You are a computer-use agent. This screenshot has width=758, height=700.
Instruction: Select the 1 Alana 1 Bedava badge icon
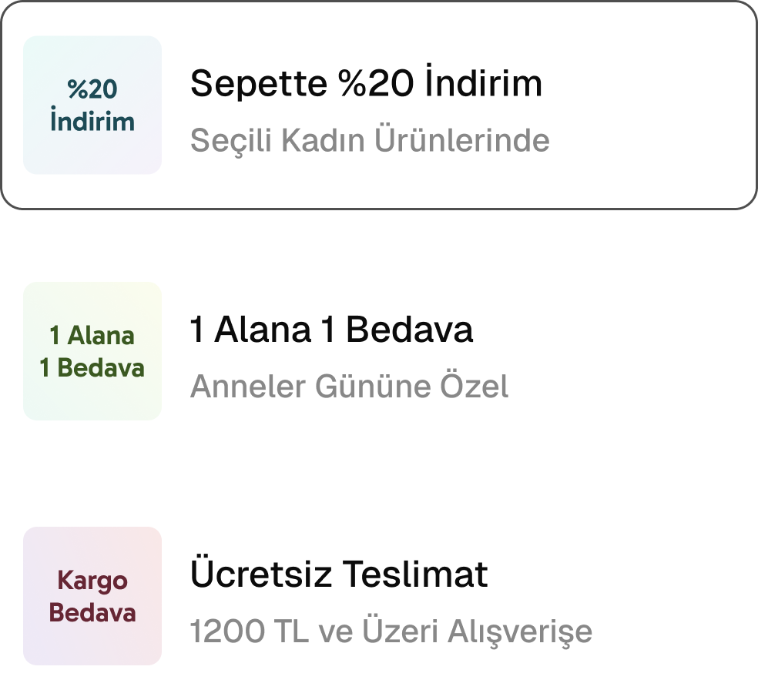[x=92, y=350]
